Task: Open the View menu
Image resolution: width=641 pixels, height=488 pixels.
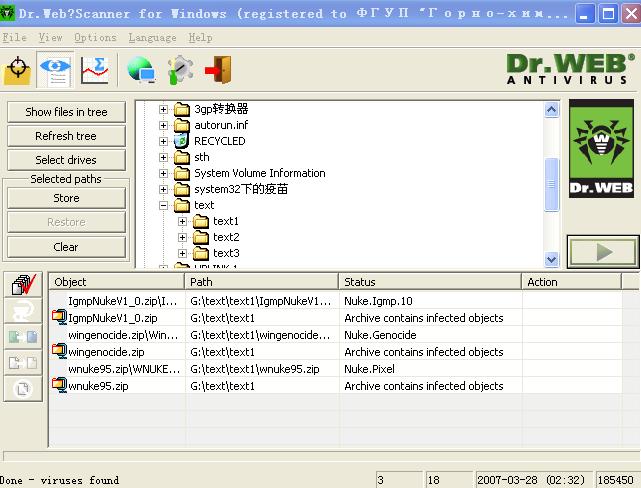Action: [x=50, y=38]
